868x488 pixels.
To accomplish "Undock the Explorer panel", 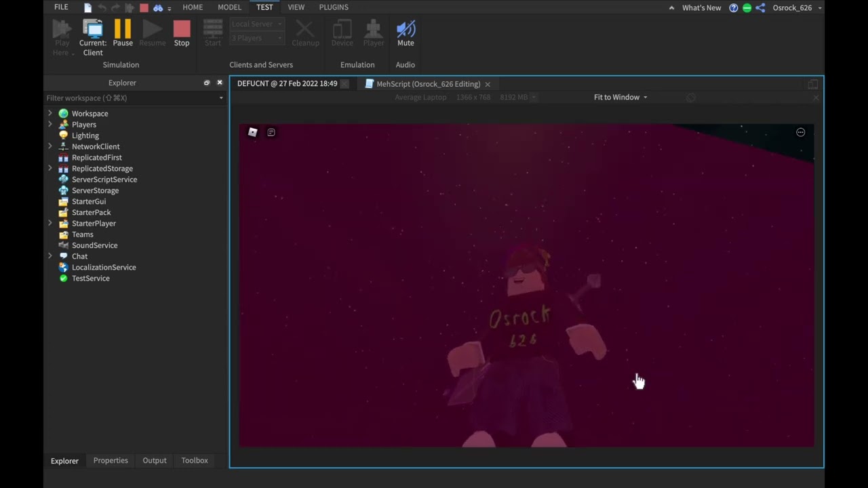I will (207, 83).
